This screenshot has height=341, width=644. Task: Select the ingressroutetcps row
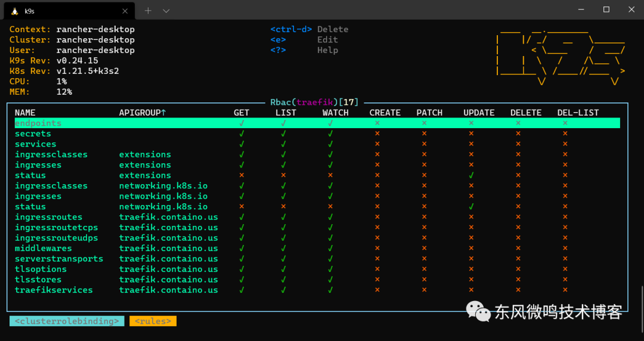(x=317, y=227)
